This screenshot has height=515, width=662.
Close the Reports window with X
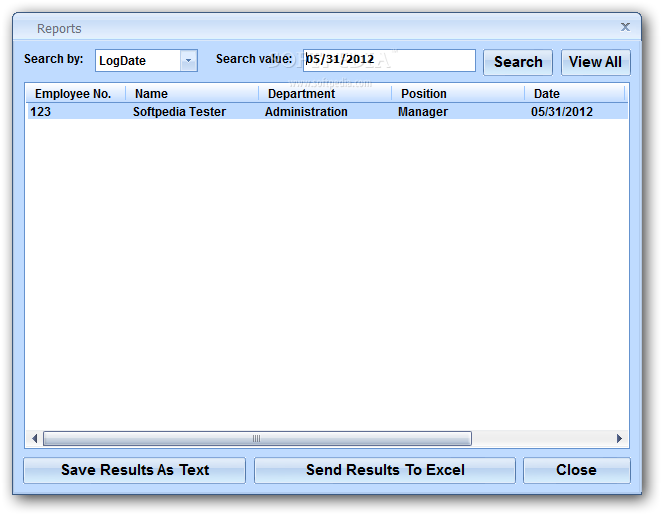[x=625, y=27]
